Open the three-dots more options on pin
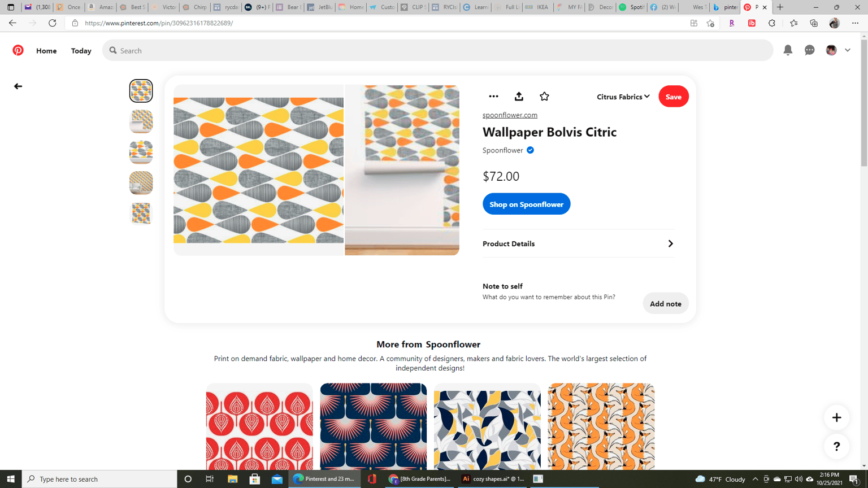Screen dimensions: 868x488 493,97
